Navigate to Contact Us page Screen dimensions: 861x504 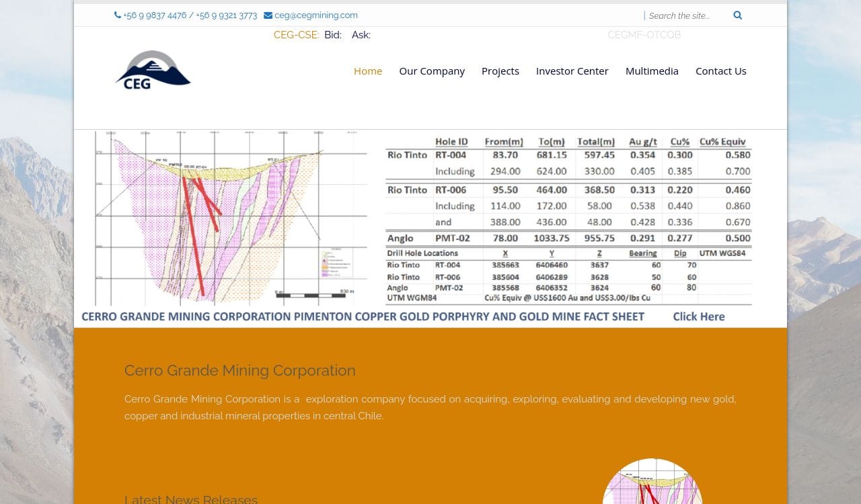(x=720, y=71)
